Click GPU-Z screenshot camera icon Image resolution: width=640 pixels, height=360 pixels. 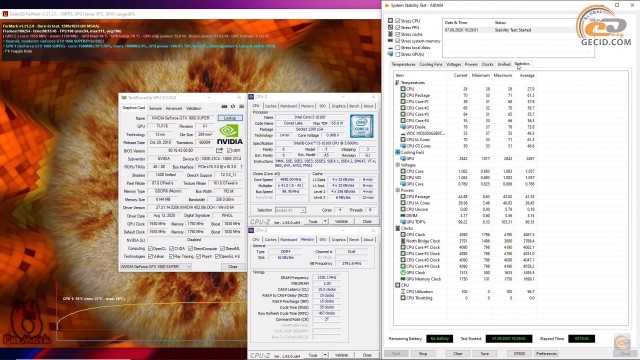pyautogui.click(x=224, y=107)
